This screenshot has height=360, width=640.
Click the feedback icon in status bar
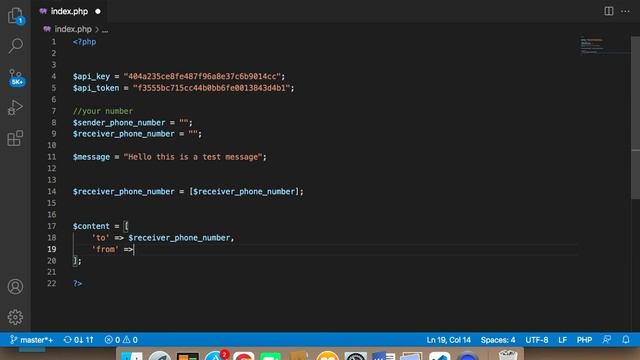(607, 340)
